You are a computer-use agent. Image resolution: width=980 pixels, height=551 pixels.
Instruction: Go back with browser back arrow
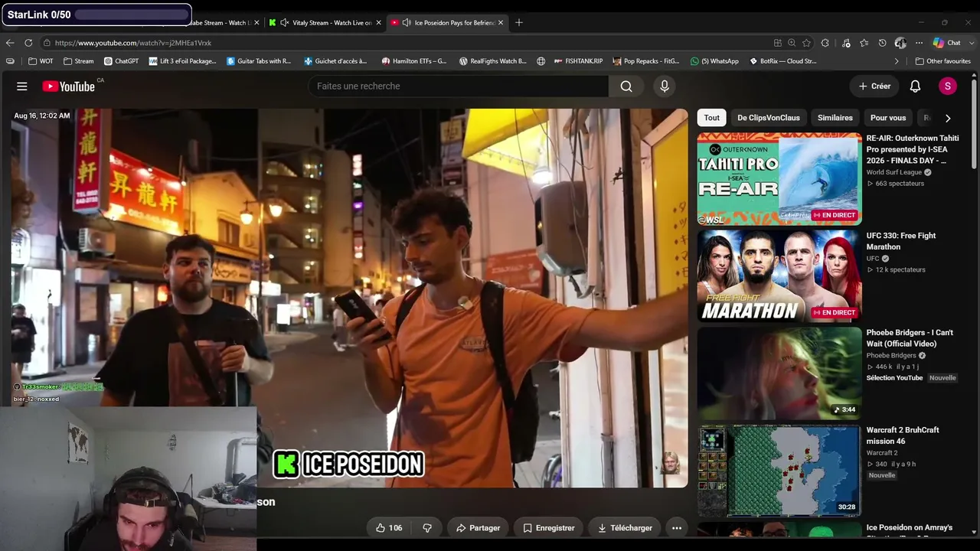pos(10,43)
